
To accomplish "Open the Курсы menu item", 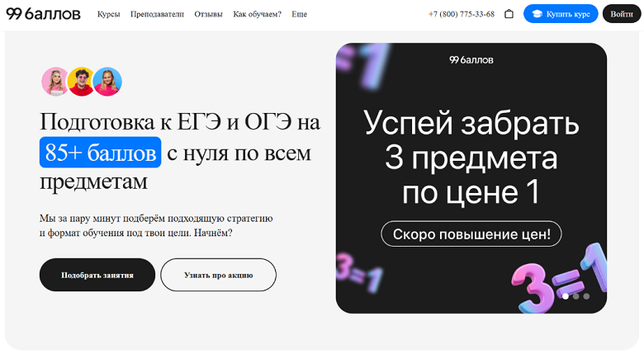I will point(108,14).
